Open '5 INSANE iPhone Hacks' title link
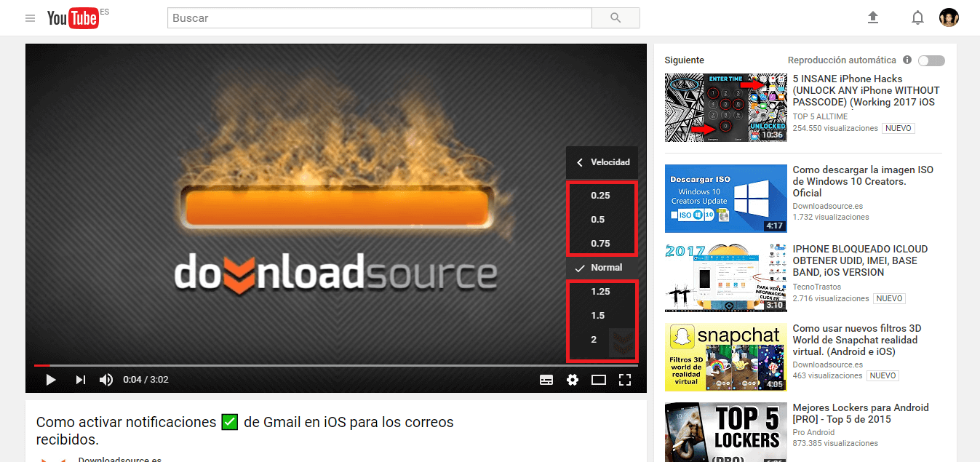 (x=866, y=90)
